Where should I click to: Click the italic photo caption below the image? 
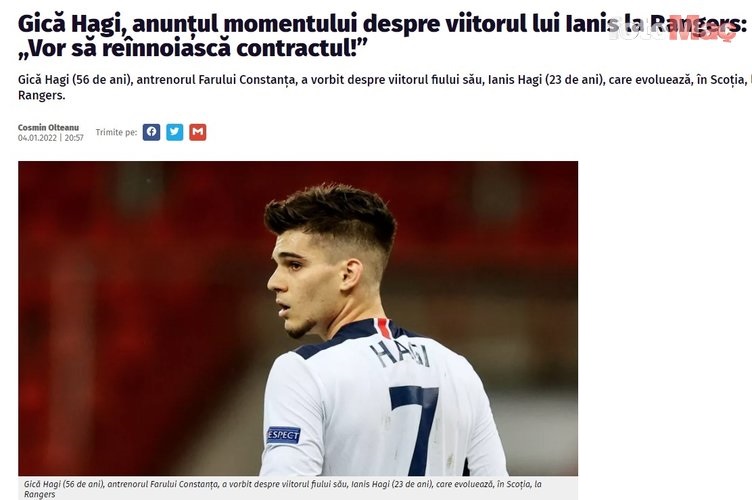pyautogui.click(x=283, y=489)
